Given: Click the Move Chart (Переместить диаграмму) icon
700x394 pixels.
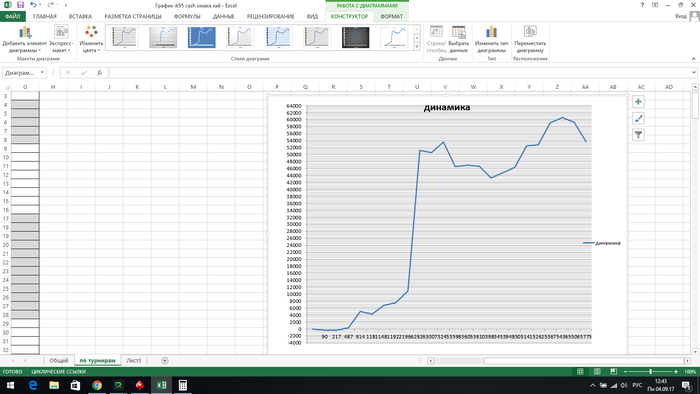Looking at the screenshot, I should (530, 32).
